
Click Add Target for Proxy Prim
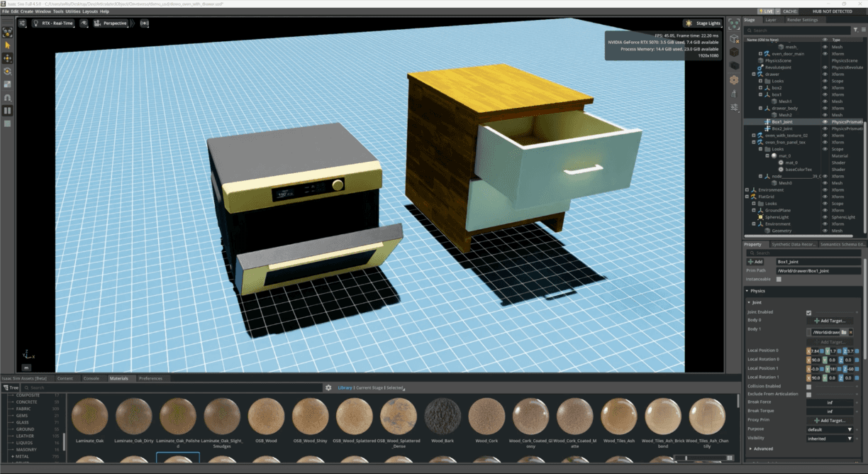[830, 420]
